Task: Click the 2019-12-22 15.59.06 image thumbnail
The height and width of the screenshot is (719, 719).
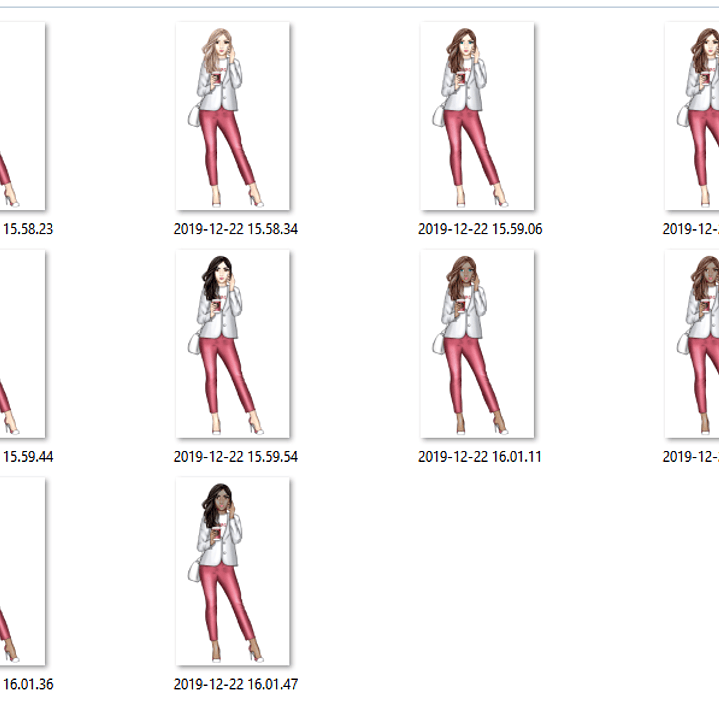Action: point(477,116)
